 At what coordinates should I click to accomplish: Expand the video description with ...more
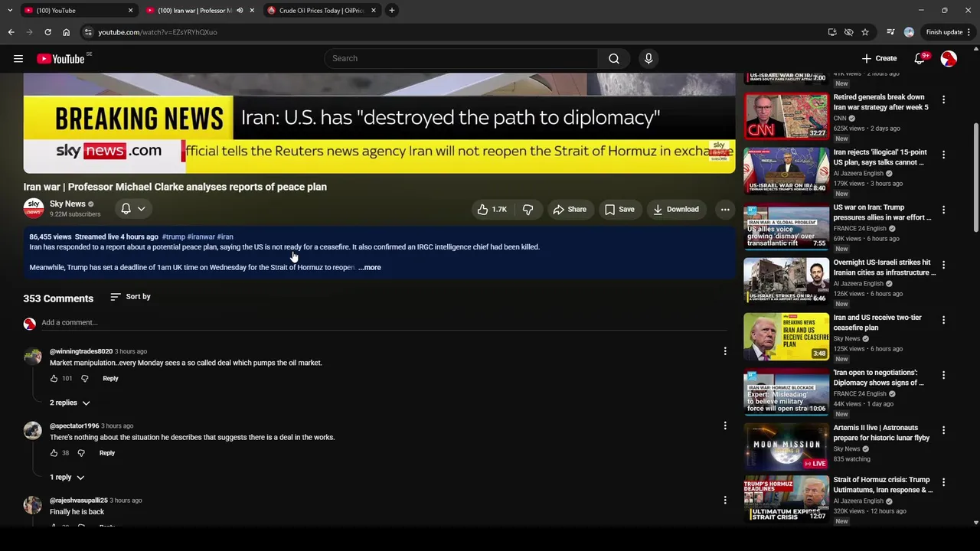(x=369, y=267)
